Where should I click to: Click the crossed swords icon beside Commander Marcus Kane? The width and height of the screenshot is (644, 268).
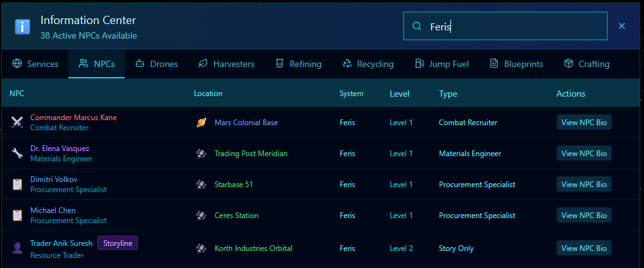(17, 123)
